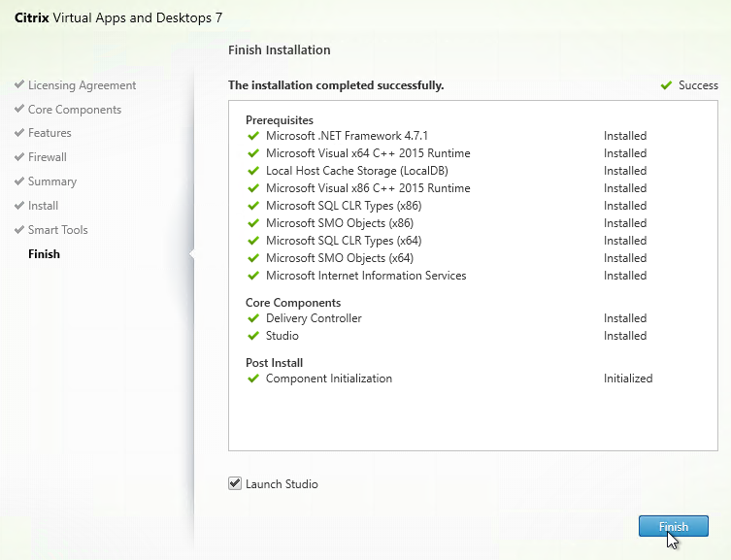Click 'The installation completed successfully.' message

336,85
